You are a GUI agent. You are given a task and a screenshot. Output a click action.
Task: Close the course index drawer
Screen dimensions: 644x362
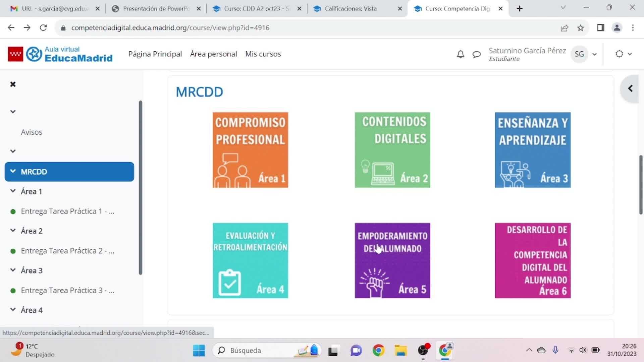[x=13, y=84]
